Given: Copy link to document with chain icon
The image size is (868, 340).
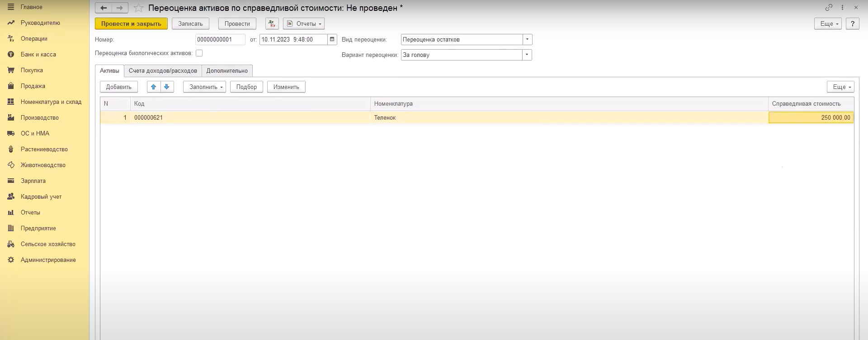Looking at the screenshot, I should click(x=829, y=8).
